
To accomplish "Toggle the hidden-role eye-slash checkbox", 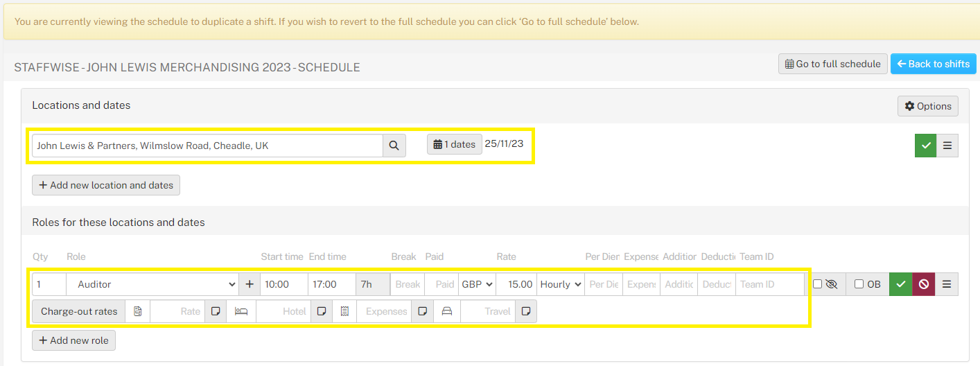I will tap(818, 284).
